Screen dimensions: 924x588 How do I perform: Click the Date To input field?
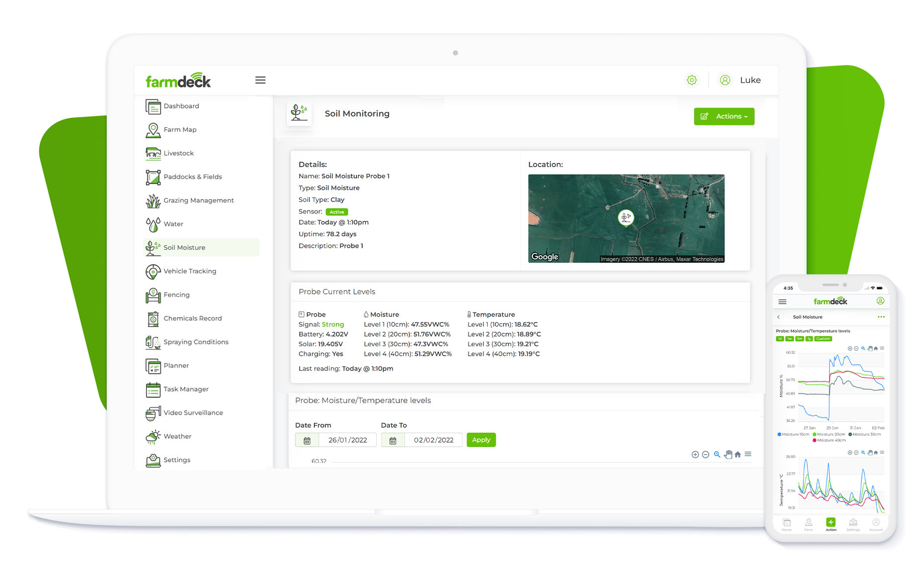pos(433,441)
